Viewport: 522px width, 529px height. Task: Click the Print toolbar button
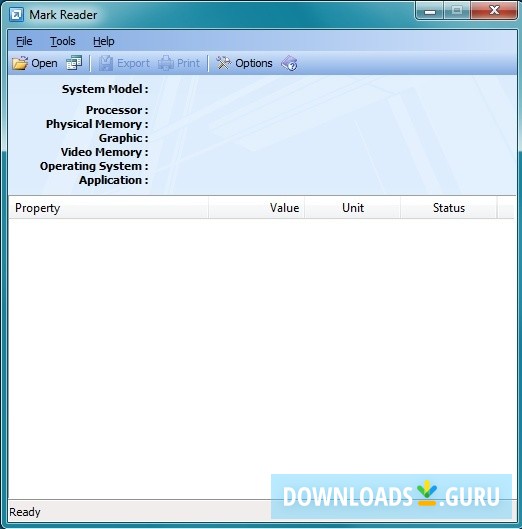click(x=179, y=63)
